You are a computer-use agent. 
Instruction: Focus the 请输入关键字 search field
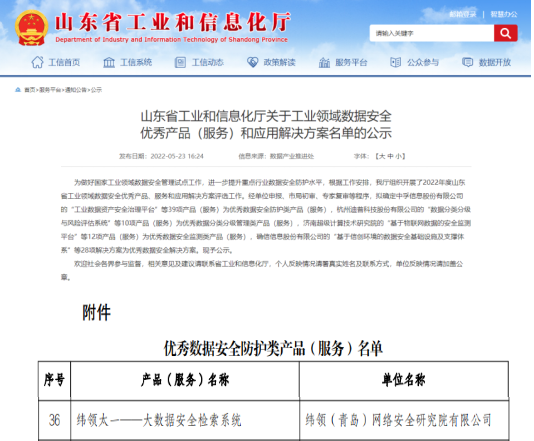point(432,33)
